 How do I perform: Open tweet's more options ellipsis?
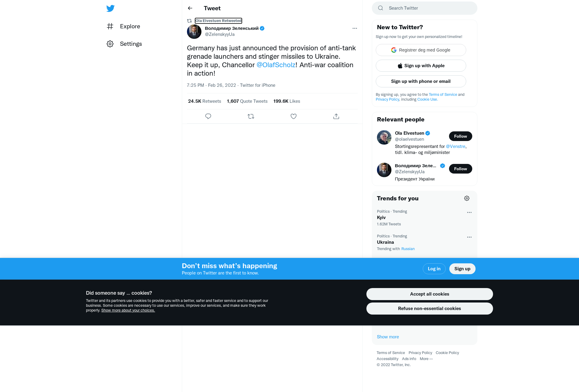coord(355,28)
